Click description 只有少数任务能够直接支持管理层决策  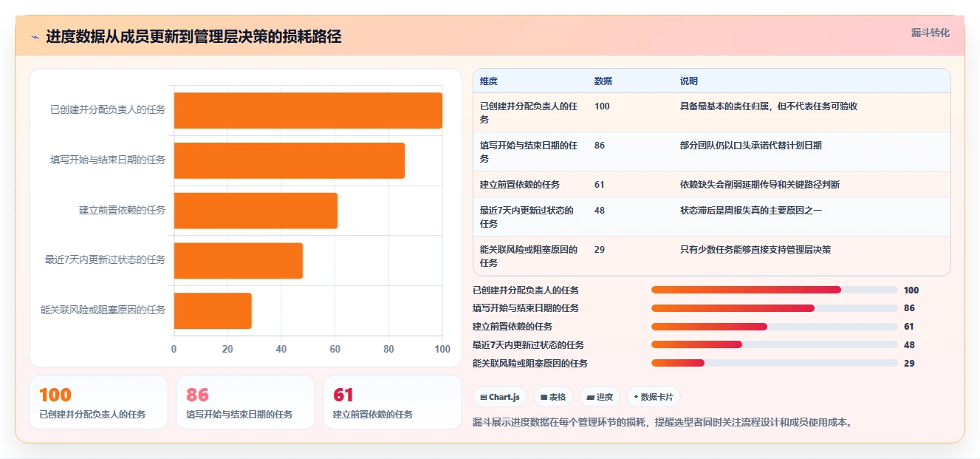point(755,250)
